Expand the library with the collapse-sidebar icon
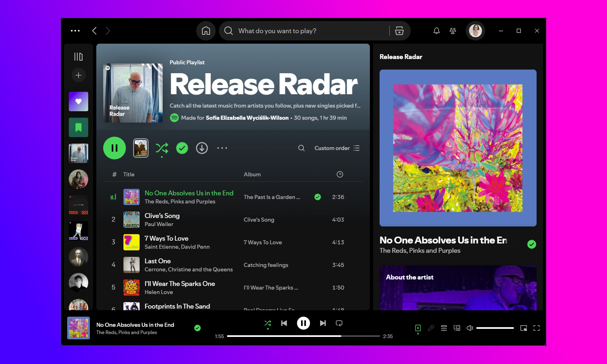607x364 pixels. (78, 56)
